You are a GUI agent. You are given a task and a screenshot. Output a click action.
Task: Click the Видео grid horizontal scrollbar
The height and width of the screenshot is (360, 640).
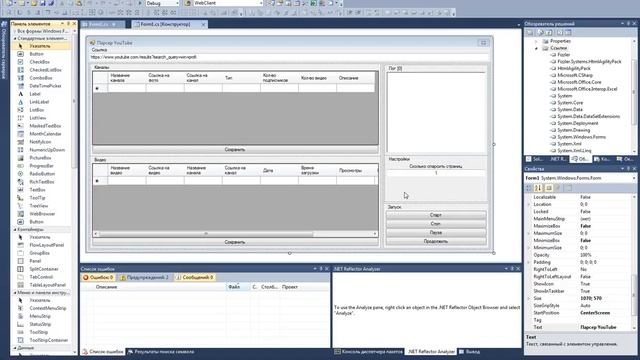pos(235,234)
